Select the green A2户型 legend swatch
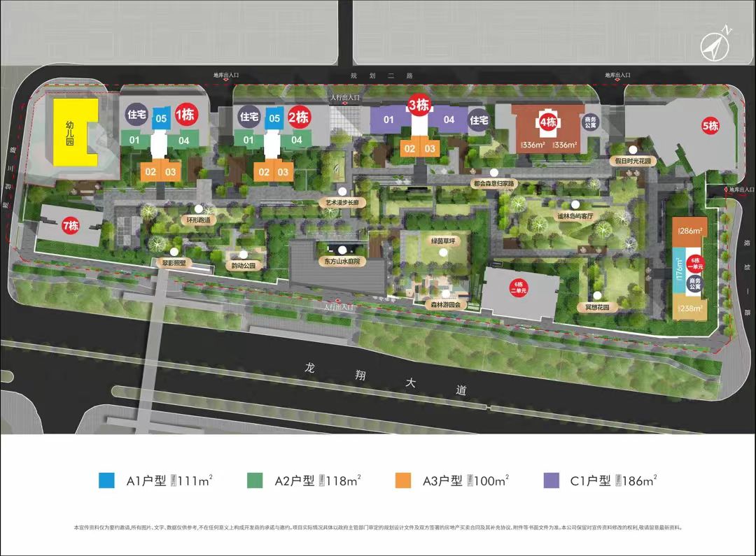The width and height of the screenshot is (756, 556). coord(255,480)
